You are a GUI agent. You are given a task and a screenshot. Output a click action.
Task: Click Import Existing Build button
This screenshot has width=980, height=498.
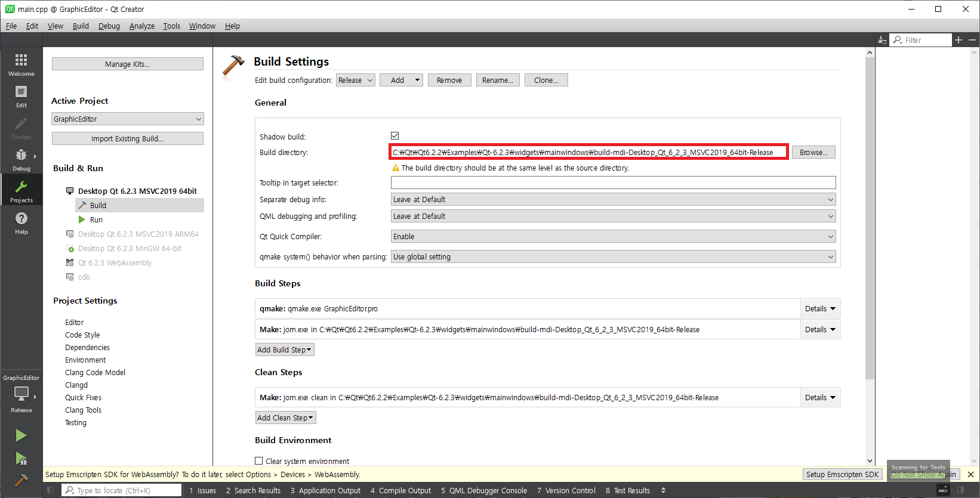tap(128, 138)
